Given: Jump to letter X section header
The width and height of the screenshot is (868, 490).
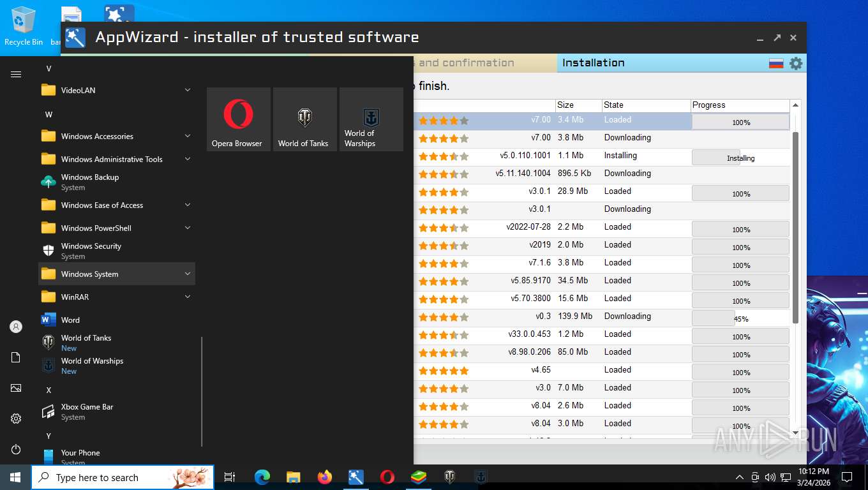Looking at the screenshot, I should click(49, 390).
